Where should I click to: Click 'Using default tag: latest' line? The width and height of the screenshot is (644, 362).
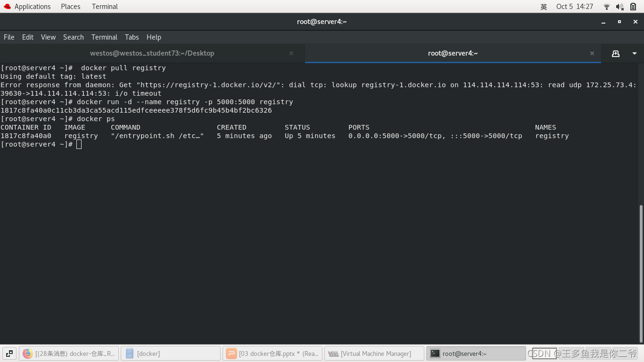pos(53,76)
